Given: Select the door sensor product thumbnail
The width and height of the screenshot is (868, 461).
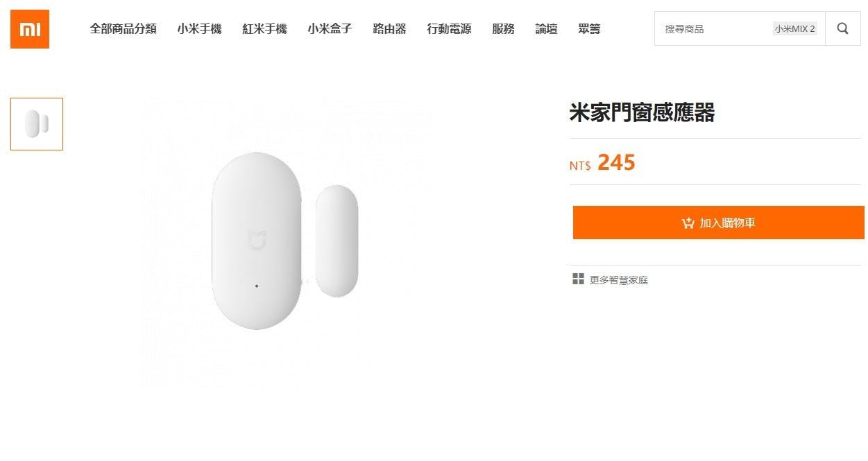Looking at the screenshot, I should (x=37, y=124).
